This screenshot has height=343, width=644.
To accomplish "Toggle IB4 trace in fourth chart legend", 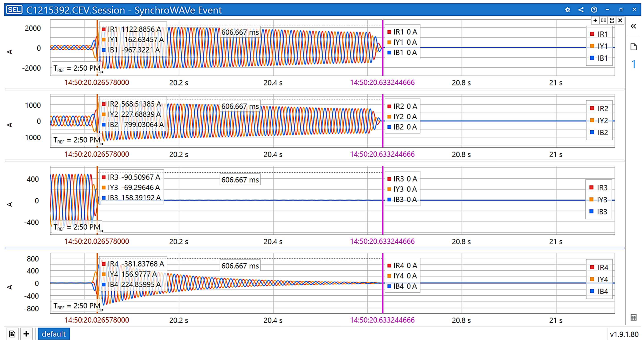I will coord(602,291).
